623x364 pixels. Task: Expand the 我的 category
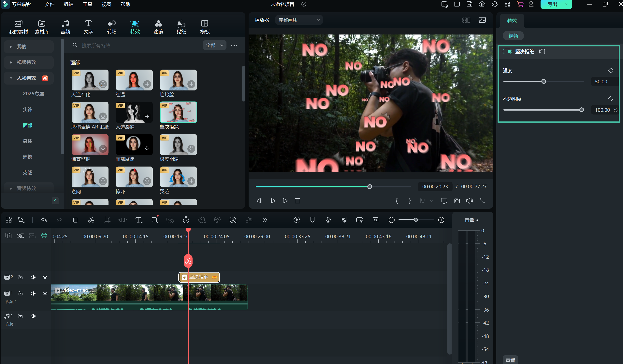pyautogui.click(x=29, y=47)
